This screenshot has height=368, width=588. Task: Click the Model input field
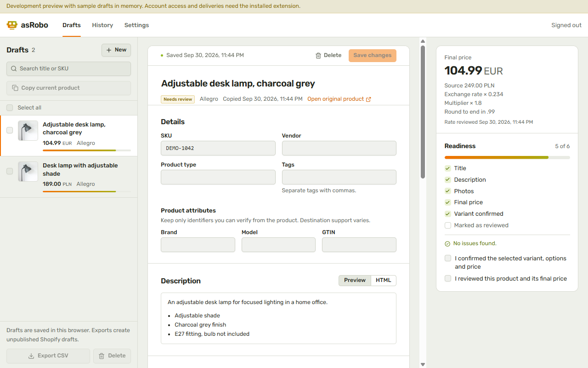click(278, 245)
